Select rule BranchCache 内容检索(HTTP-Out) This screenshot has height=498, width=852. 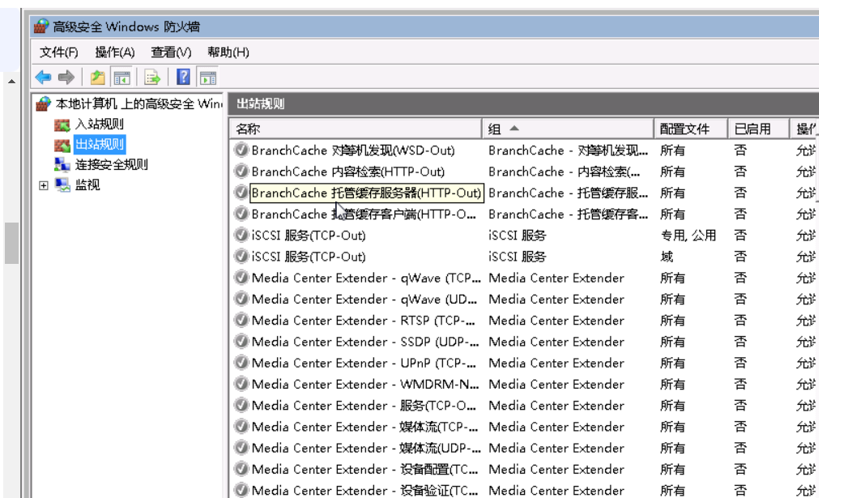pyautogui.click(x=348, y=172)
